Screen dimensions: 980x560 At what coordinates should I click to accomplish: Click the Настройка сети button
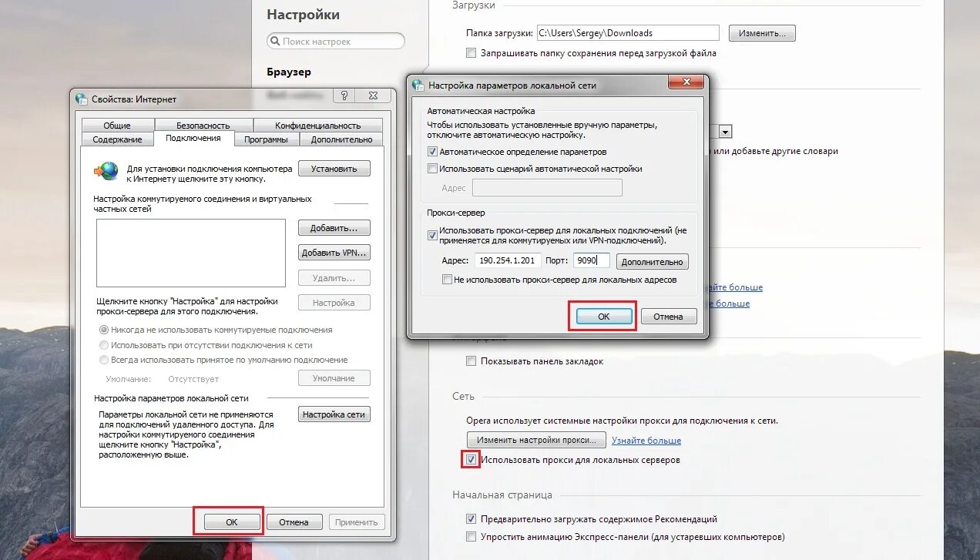pos(334,414)
